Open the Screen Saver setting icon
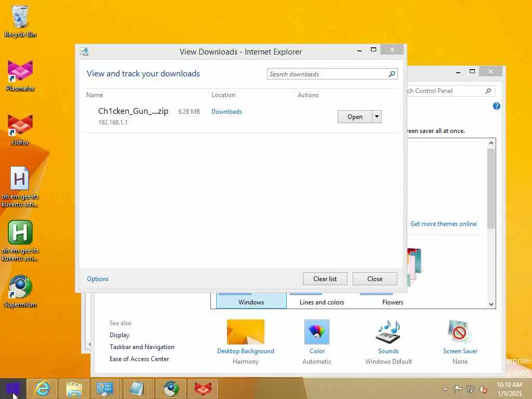532x399 pixels. (x=460, y=332)
